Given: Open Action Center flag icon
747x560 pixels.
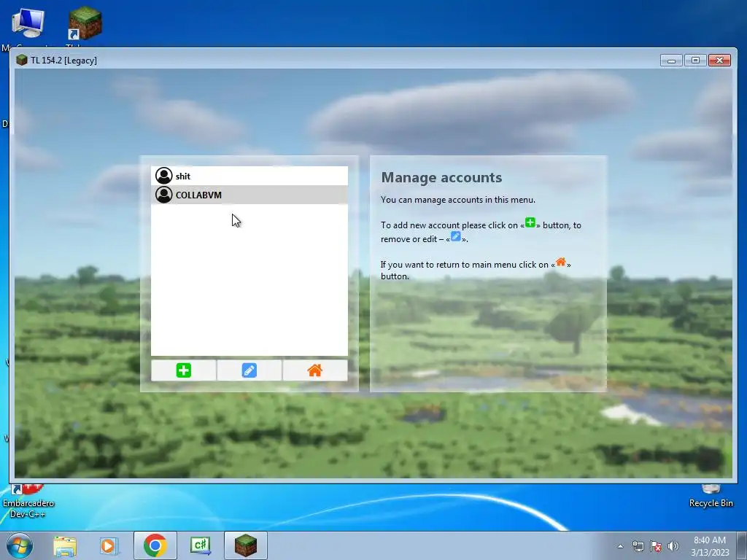Looking at the screenshot, I should coord(656,547).
